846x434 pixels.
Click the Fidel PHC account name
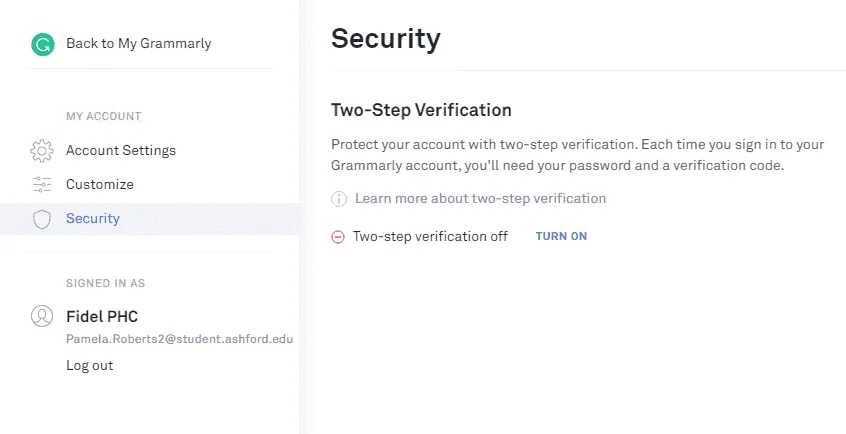102,316
